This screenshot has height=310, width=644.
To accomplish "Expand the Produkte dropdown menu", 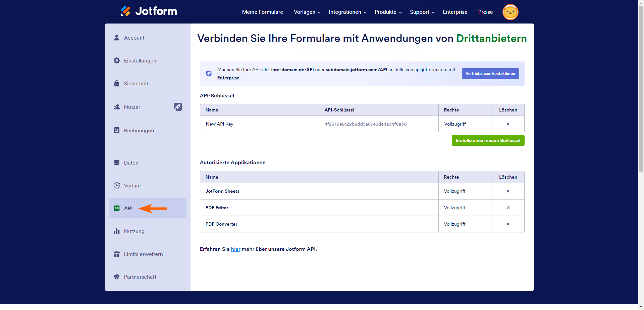I will pyautogui.click(x=388, y=12).
